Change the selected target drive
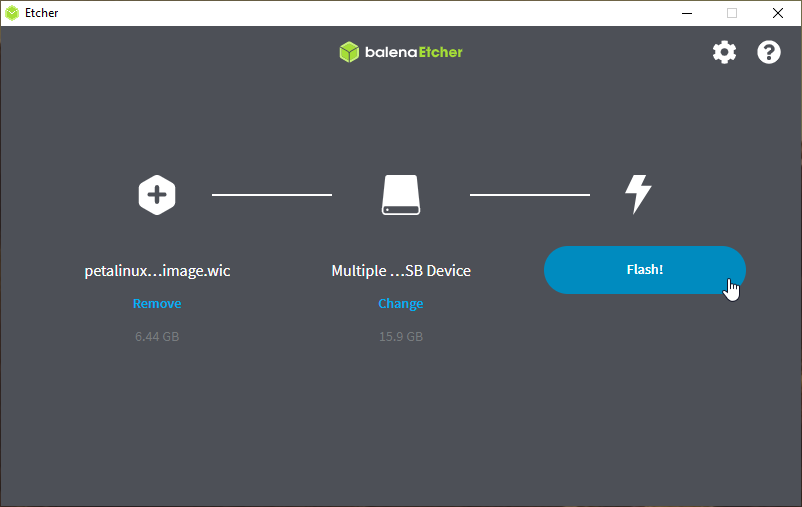This screenshot has height=507, width=802. pos(400,303)
